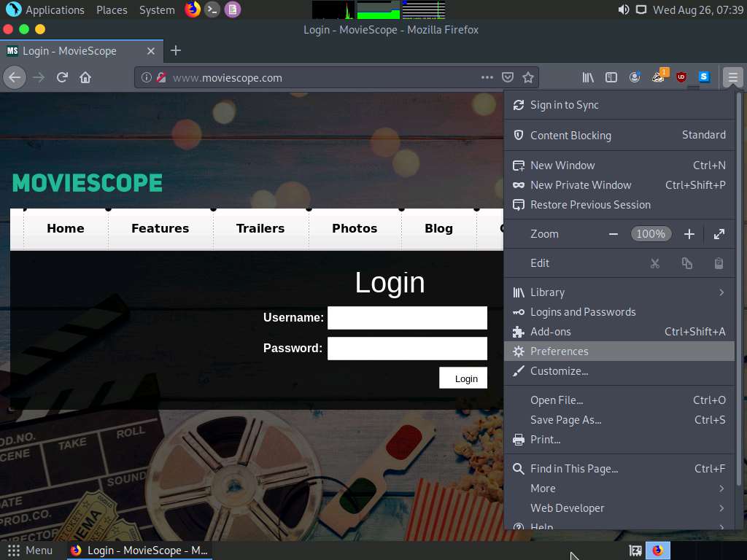The height and width of the screenshot is (560, 747).
Task: Toggle fullscreen with the Zoom expand arrows
Action: 719,233
